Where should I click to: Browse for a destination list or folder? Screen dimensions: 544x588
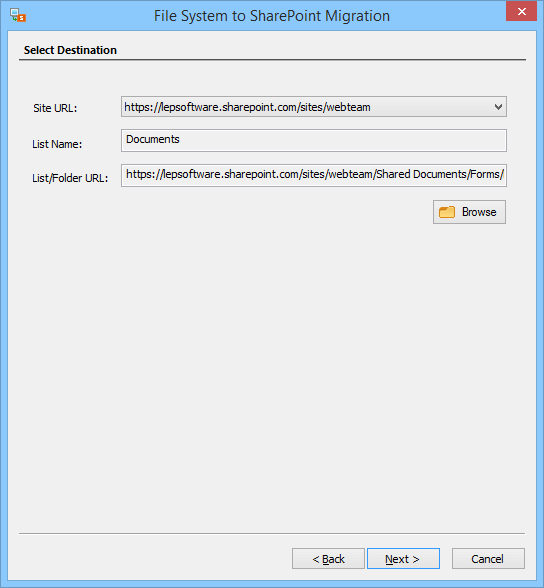pyautogui.click(x=469, y=212)
